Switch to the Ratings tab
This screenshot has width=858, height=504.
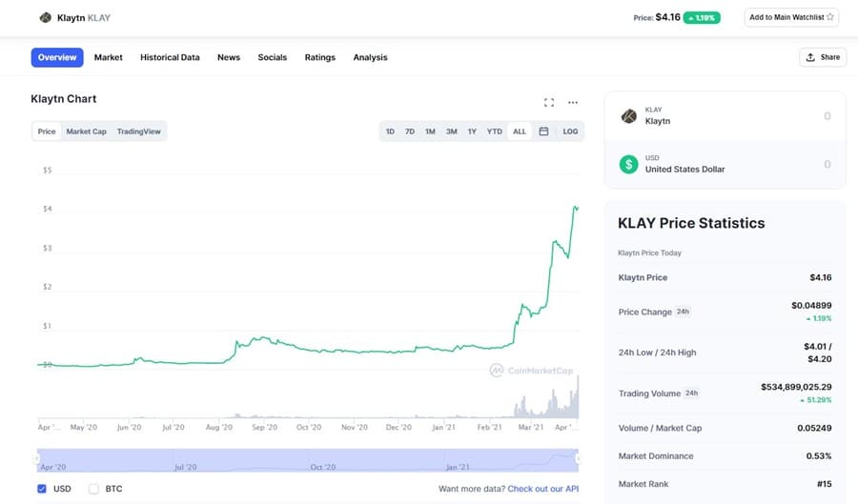(x=319, y=57)
